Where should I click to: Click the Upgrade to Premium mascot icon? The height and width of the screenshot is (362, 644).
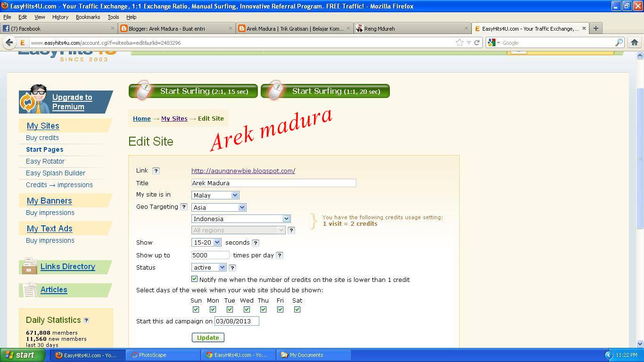point(35,99)
